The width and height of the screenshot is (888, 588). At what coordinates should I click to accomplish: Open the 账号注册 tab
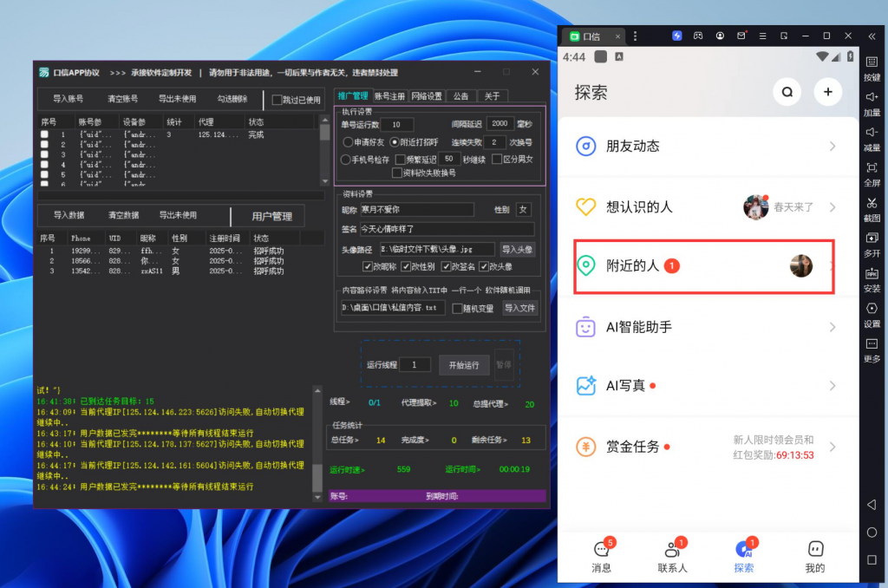click(390, 95)
